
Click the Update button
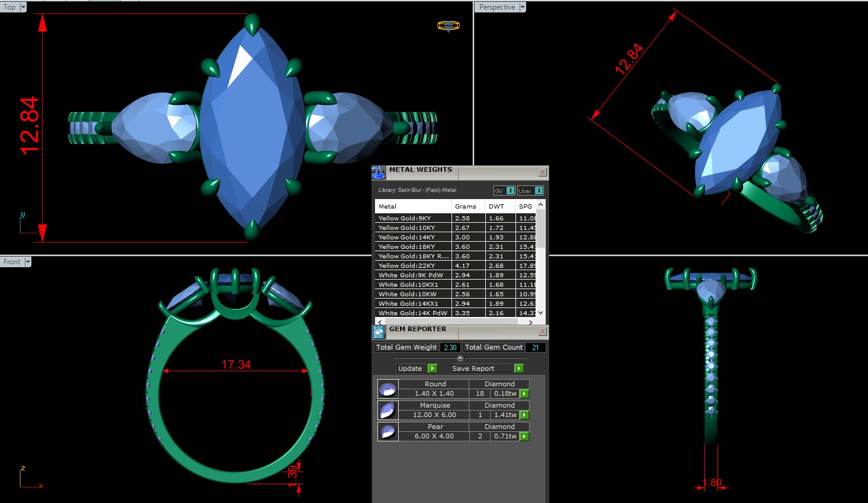(x=412, y=369)
